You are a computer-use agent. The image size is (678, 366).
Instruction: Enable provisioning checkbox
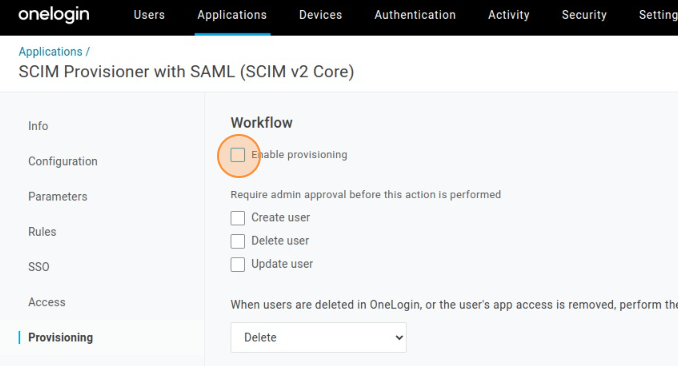point(238,155)
